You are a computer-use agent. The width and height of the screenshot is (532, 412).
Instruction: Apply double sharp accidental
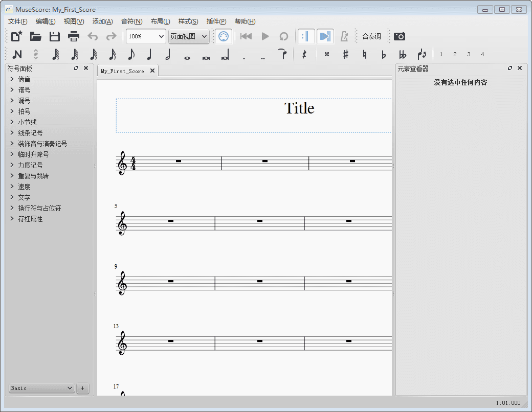[327, 54]
